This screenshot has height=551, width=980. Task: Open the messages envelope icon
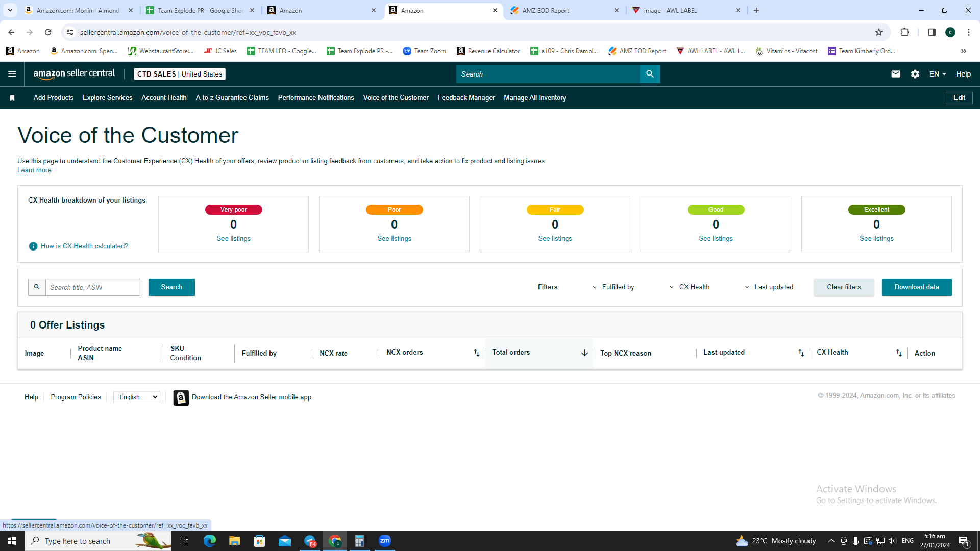pos(895,74)
